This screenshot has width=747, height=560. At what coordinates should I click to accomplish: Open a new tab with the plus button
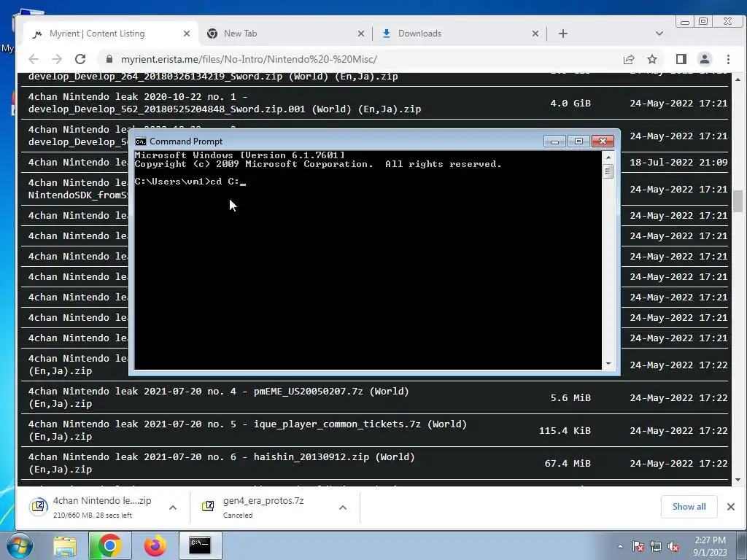point(562,34)
